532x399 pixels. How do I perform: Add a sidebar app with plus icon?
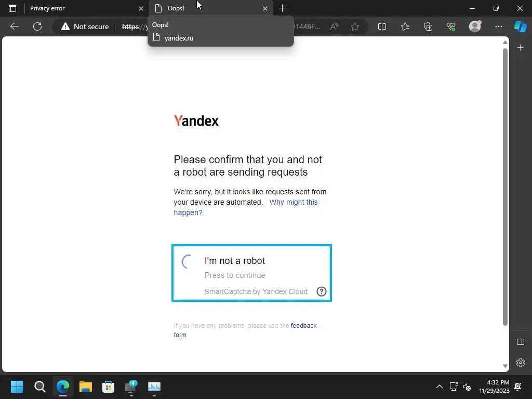click(521, 48)
